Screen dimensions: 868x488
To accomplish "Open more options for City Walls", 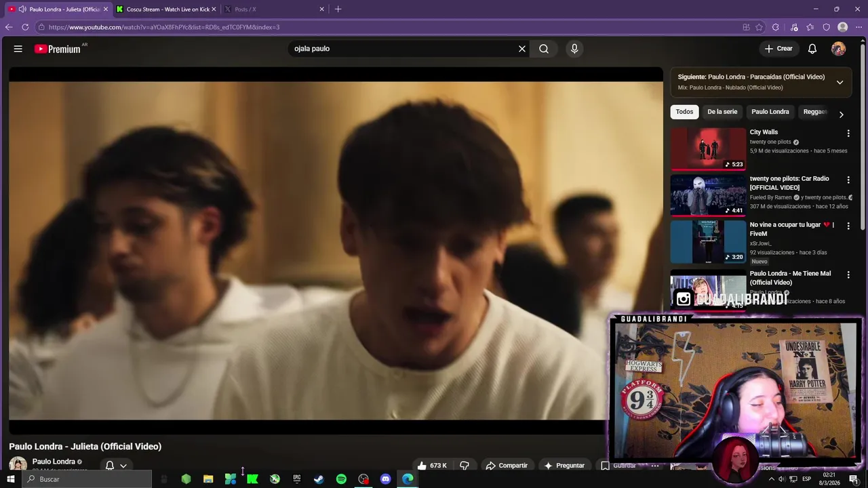I will coord(848,134).
